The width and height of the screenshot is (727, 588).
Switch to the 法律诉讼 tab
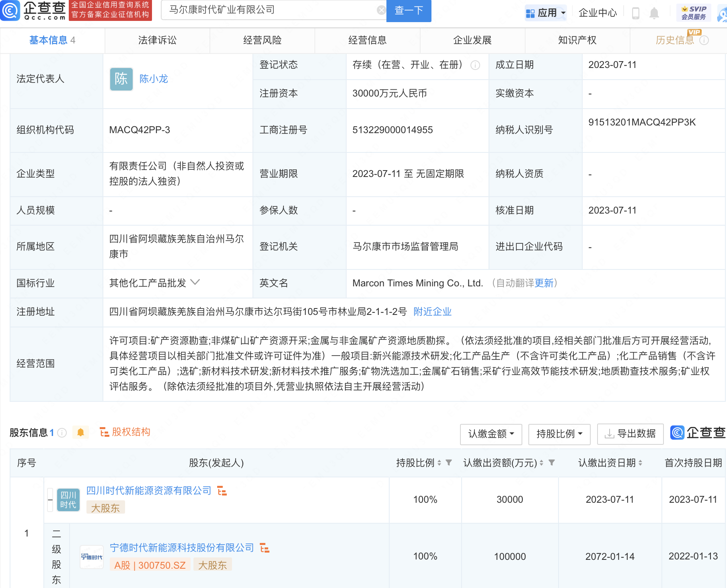point(157,40)
